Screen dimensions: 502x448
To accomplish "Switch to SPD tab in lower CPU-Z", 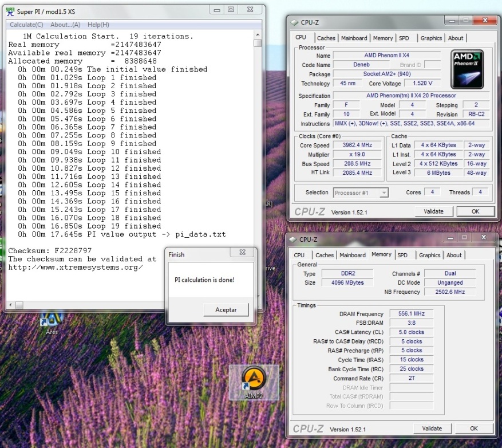I will (x=402, y=255).
